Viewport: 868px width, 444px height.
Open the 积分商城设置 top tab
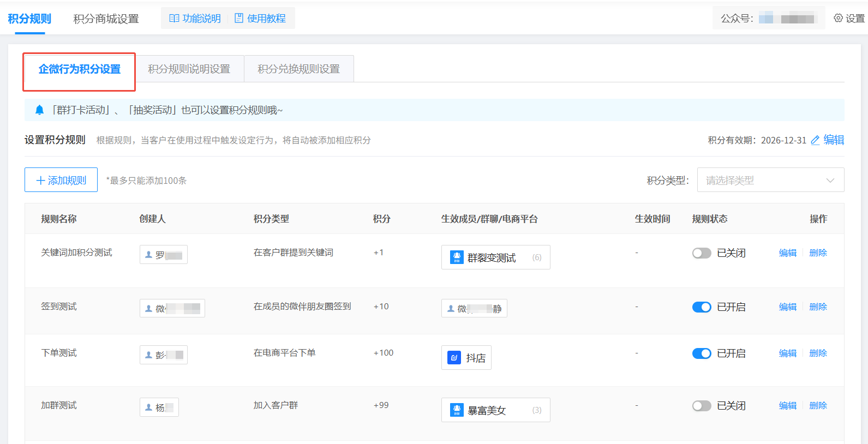tap(106, 19)
